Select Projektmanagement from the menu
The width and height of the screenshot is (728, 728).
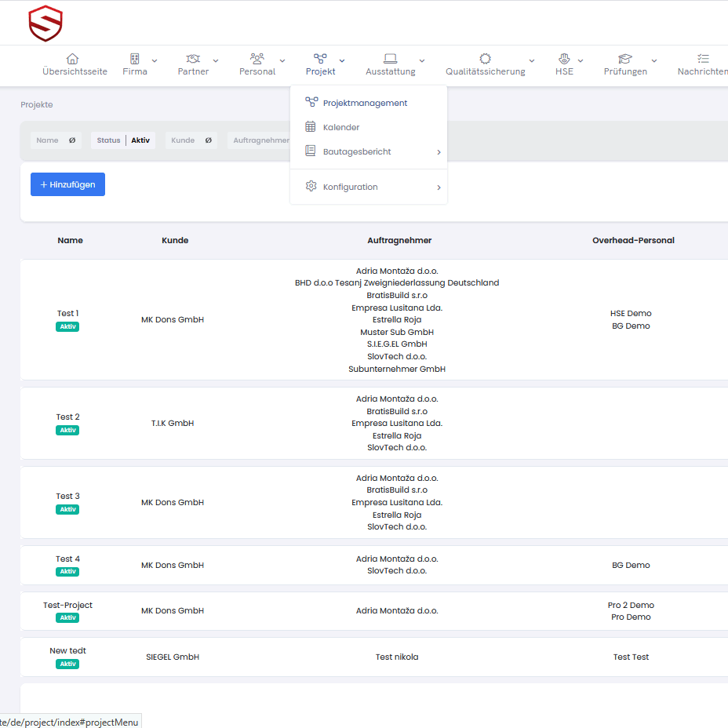click(365, 103)
